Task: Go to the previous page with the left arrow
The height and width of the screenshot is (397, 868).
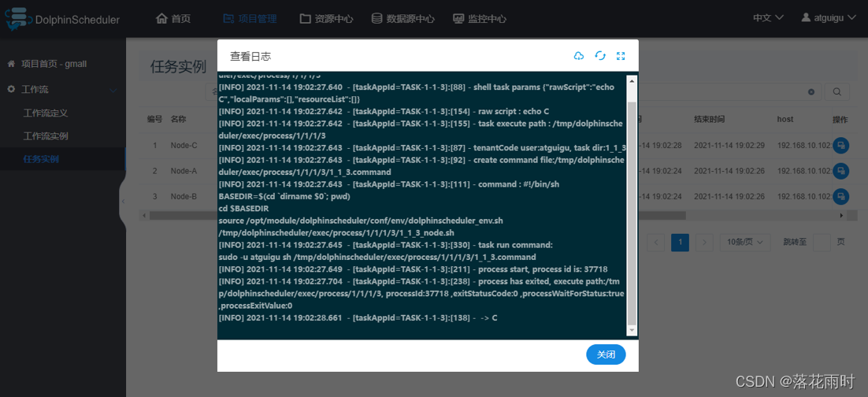Action: click(x=656, y=242)
